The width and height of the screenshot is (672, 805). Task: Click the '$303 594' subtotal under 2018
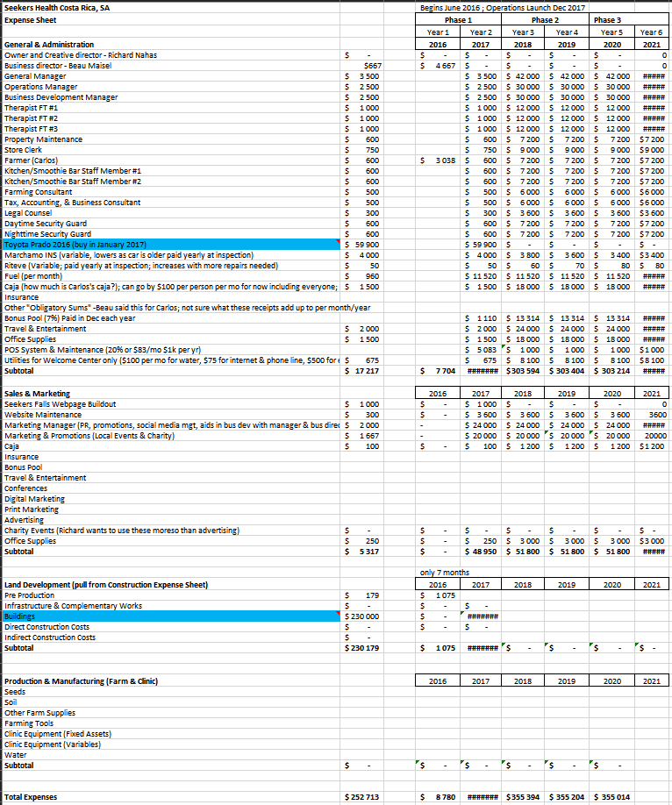pos(523,371)
